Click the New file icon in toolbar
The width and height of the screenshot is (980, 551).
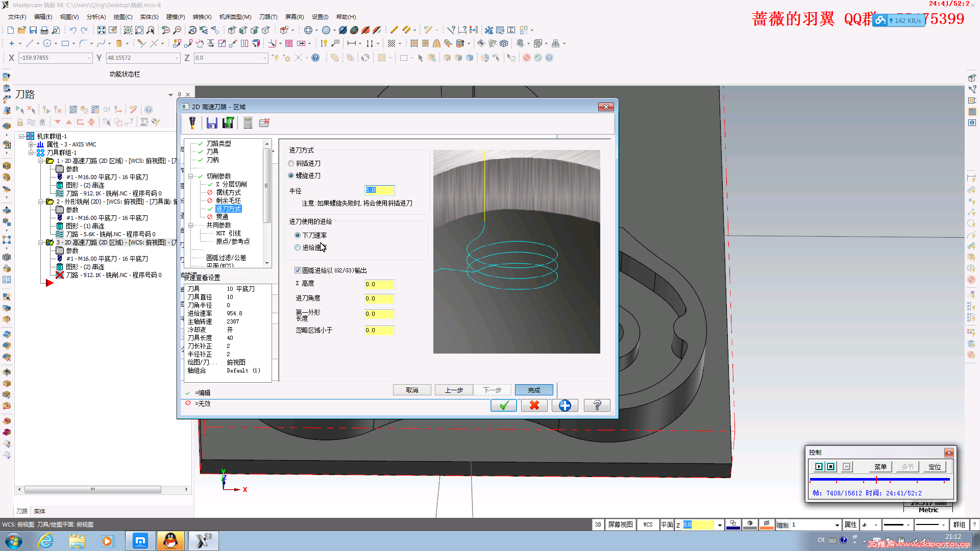pyautogui.click(x=11, y=30)
